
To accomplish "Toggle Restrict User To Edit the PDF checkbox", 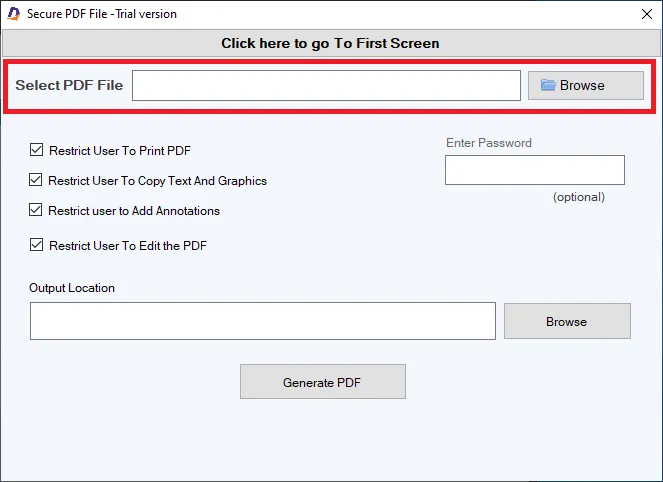I will (36, 245).
